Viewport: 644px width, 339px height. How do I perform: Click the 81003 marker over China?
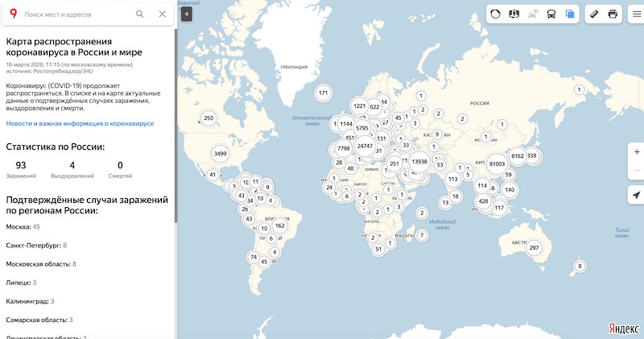coord(497,163)
